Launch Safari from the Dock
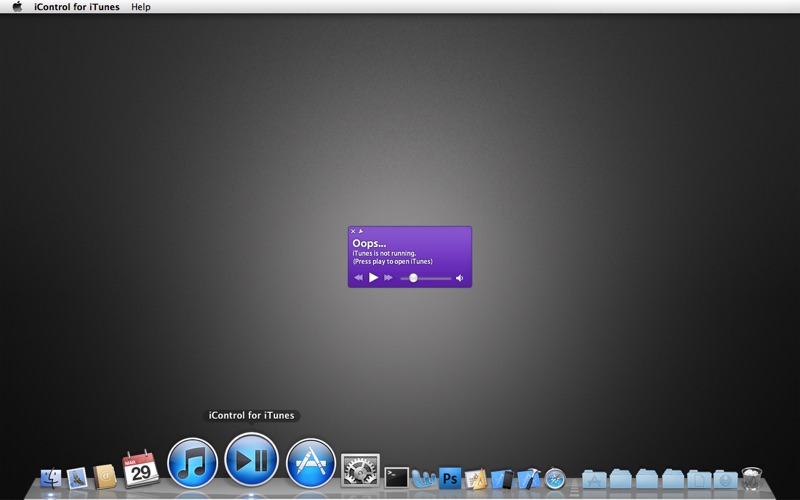 coord(555,478)
